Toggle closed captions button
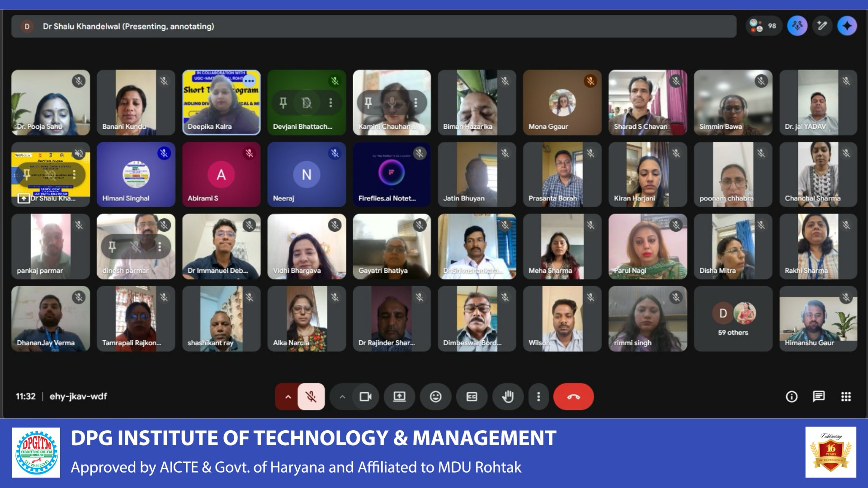The image size is (868, 488). (x=472, y=397)
